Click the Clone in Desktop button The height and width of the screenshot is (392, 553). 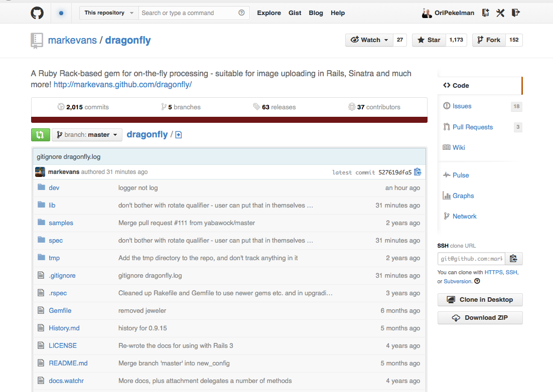click(x=480, y=300)
